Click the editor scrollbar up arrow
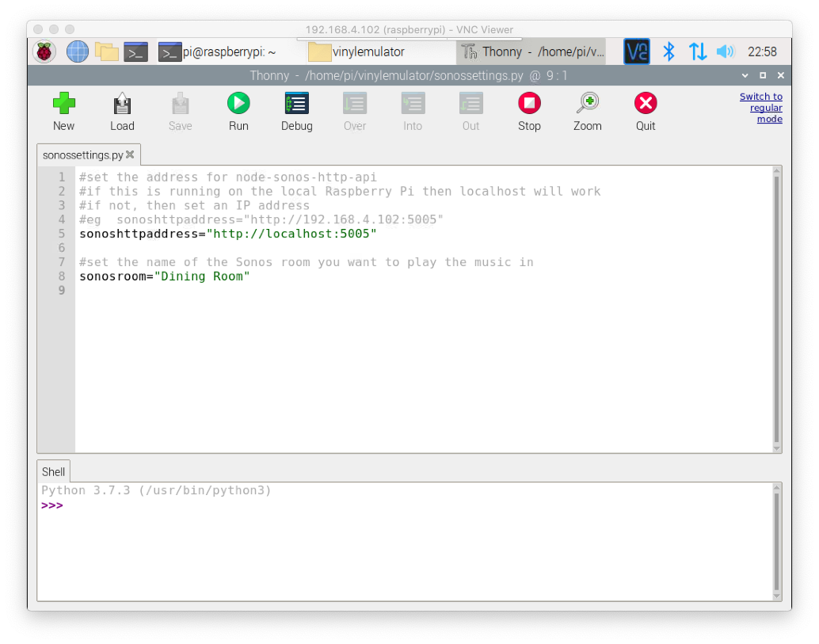The width and height of the screenshot is (819, 644). 777,170
